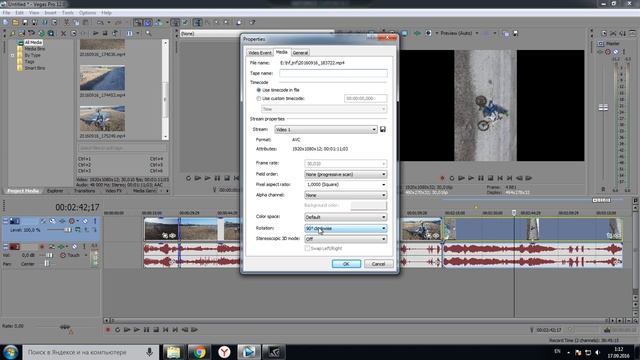The height and width of the screenshot is (360, 640).
Task: Click the audio track Arm for Record icon
Action: (42, 247)
